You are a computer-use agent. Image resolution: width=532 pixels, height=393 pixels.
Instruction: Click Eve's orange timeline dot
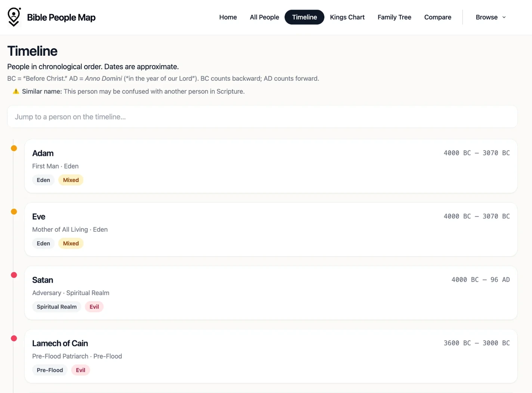14,212
